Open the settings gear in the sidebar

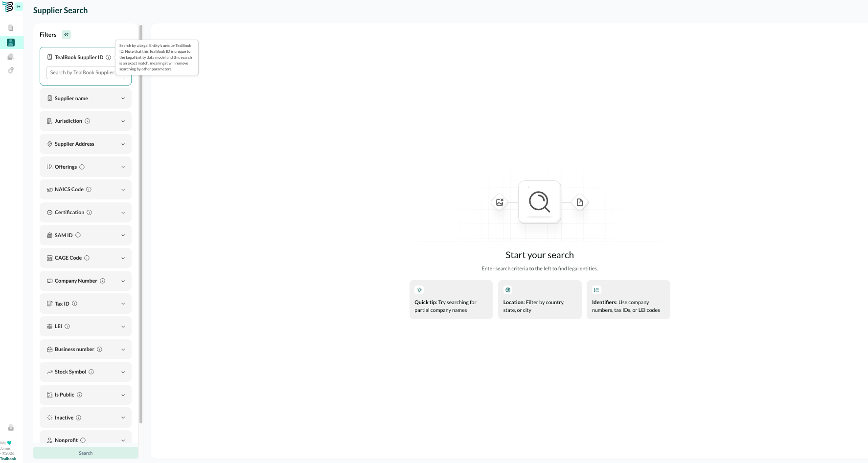pos(11,70)
